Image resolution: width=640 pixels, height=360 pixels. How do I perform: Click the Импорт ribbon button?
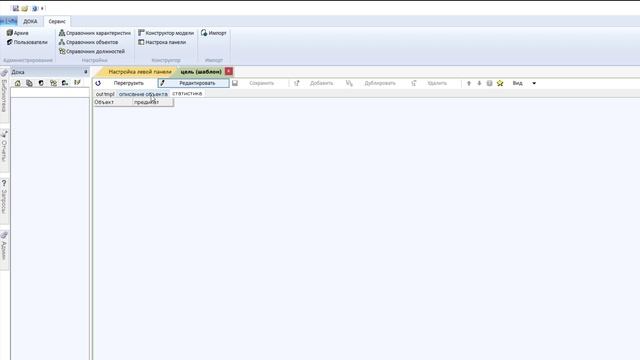click(213, 33)
